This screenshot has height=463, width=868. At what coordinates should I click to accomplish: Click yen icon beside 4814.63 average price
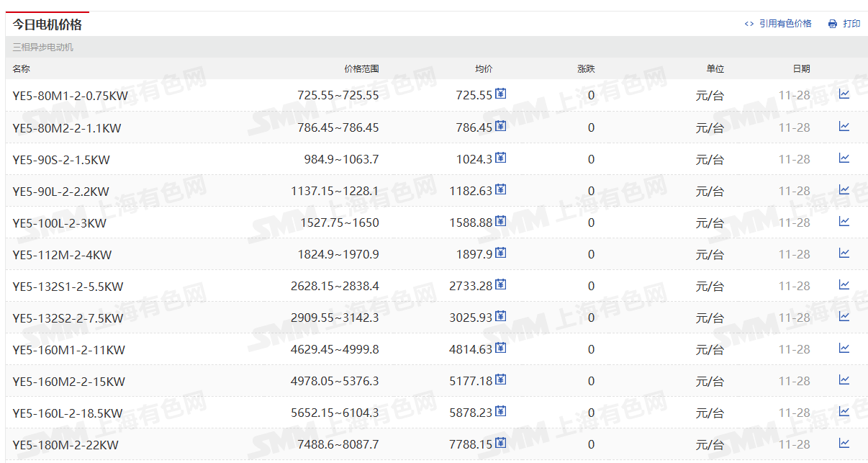coord(501,348)
